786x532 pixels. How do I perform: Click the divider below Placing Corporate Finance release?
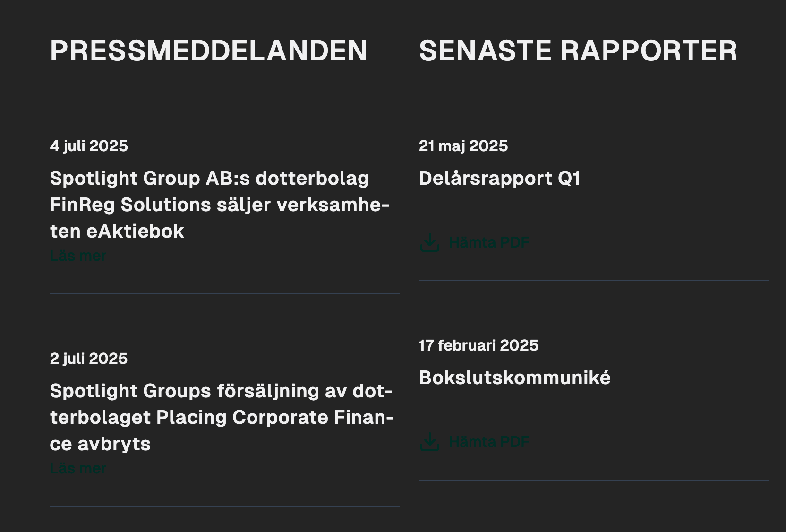point(224,506)
